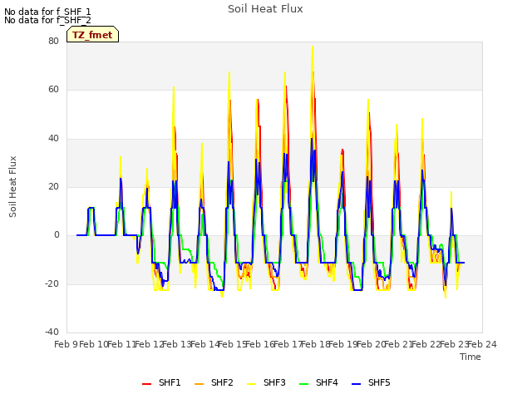Select the 'No data for f_SHF_2' message
The width and height of the screenshot is (532, 399).
47,20
